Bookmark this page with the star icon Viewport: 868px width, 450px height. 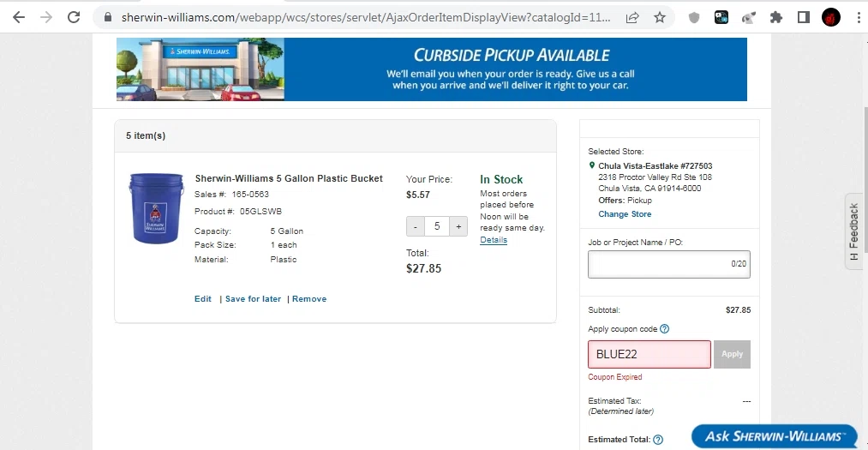(x=659, y=17)
